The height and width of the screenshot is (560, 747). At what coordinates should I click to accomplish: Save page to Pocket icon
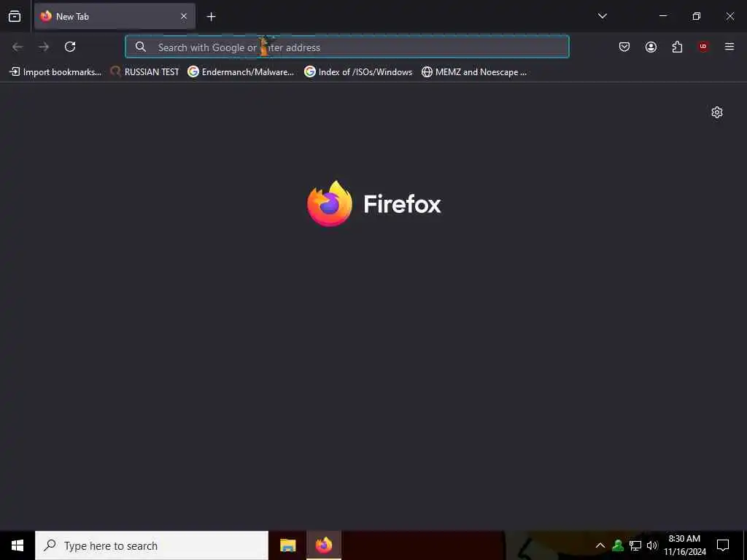[x=624, y=47]
